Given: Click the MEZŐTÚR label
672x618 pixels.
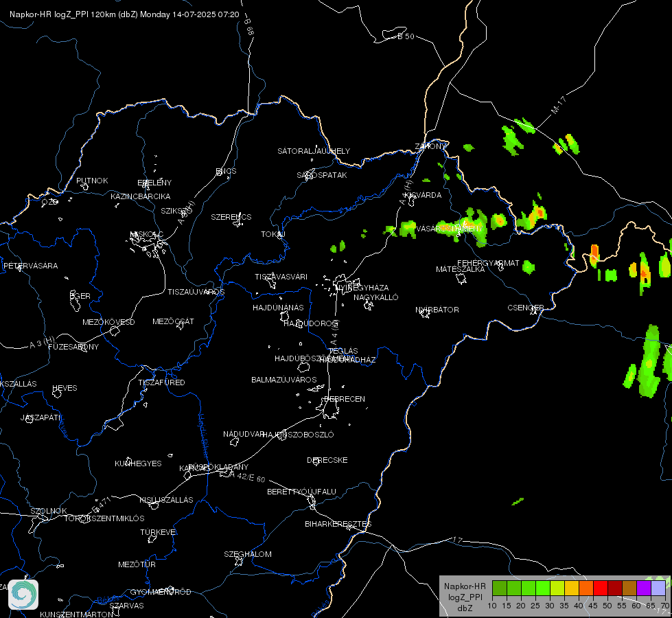Looking at the screenshot, I should tap(137, 564).
